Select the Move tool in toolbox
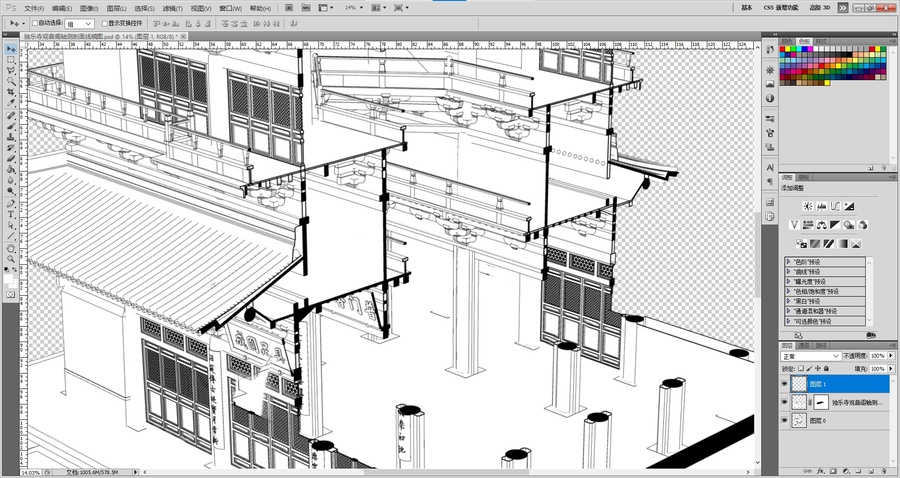This screenshot has width=900, height=478. coord(11,48)
